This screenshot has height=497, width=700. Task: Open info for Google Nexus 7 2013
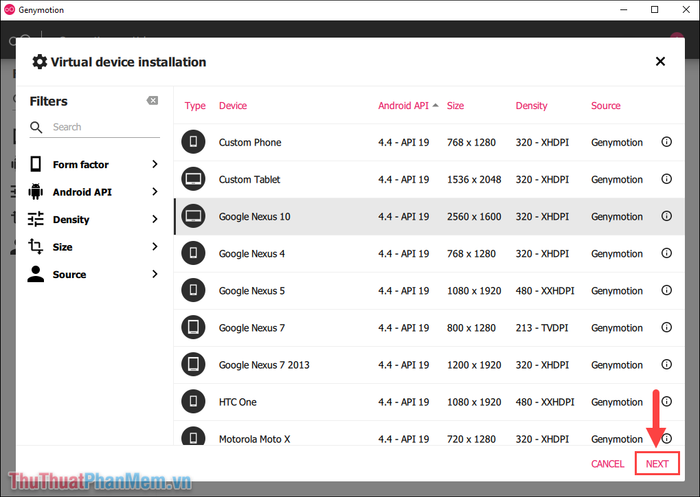[x=666, y=364]
